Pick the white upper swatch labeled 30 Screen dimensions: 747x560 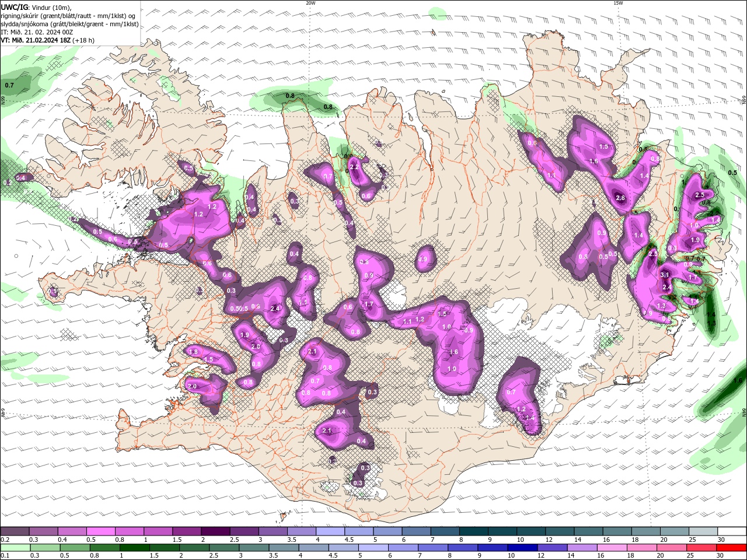pyautogui.click(x=731, y=531)
